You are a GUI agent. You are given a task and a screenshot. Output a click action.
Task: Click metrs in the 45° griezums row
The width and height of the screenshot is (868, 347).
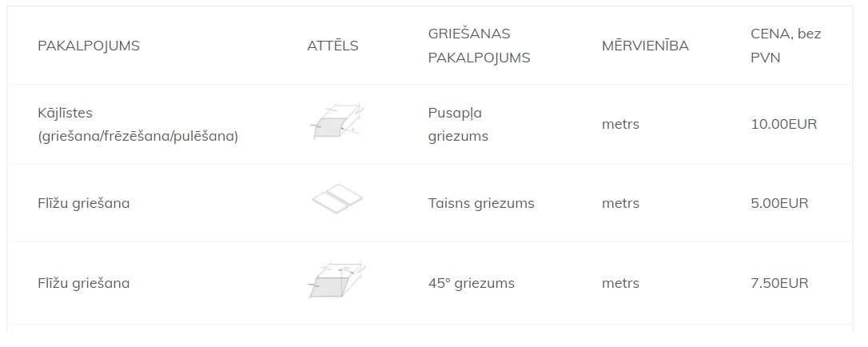(x=620, y=283)
